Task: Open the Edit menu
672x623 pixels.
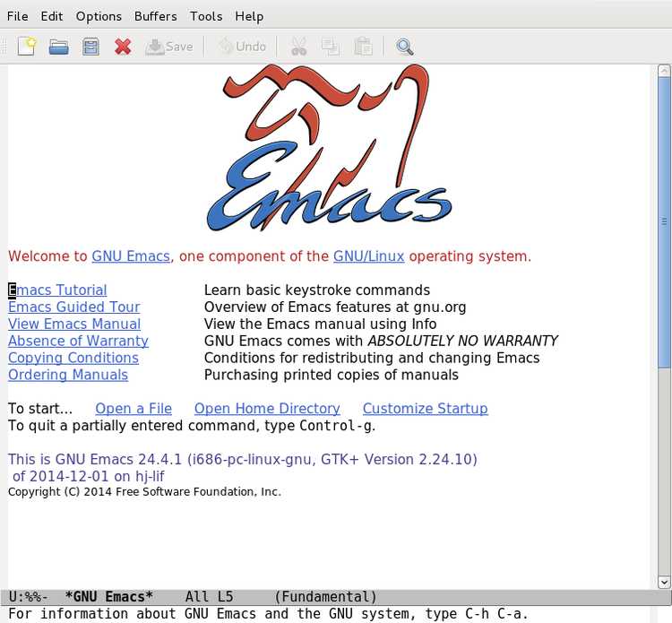Action: click(52, 16)
